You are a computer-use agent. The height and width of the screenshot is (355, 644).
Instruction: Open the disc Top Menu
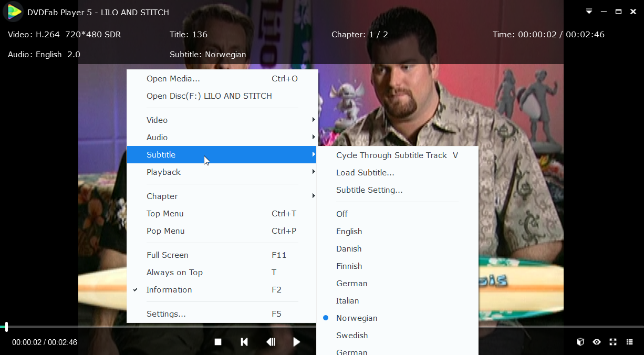click(x=223, y=213)
